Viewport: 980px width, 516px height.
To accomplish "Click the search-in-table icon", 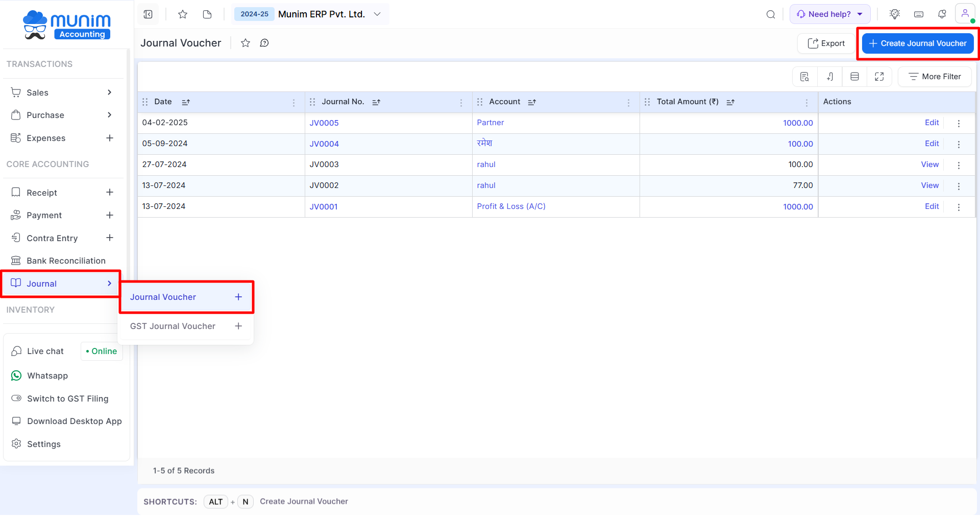I will [805, 77].
